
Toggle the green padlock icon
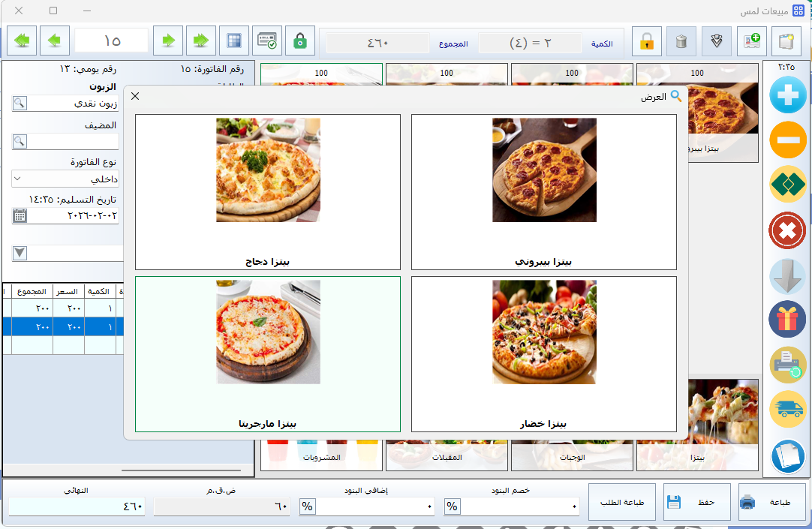[300, 41]
